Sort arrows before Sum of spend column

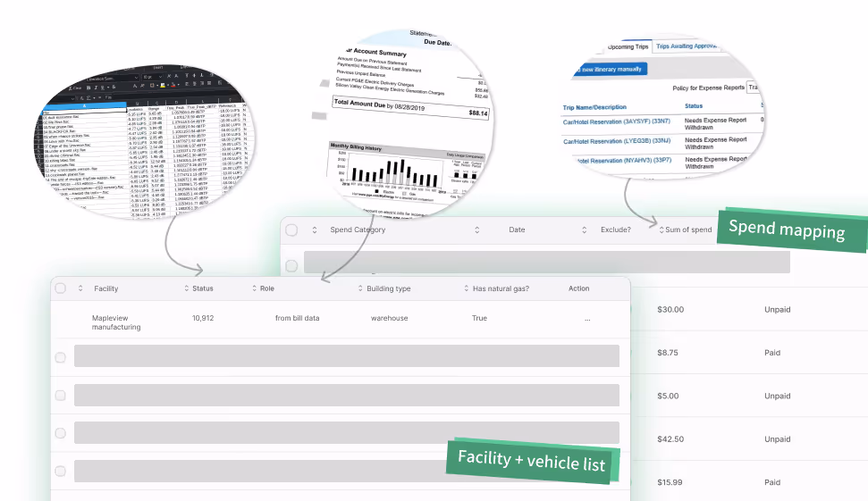pos(661,230)
